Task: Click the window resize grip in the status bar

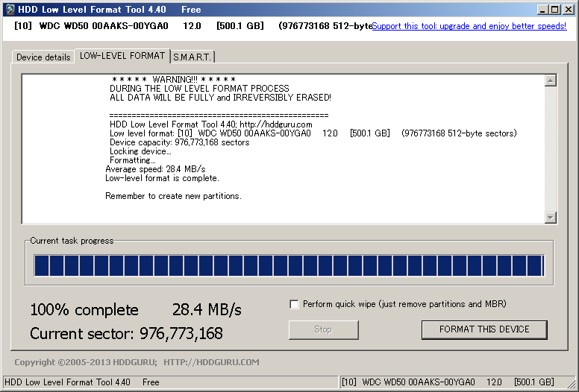Action: pos(572,385)
